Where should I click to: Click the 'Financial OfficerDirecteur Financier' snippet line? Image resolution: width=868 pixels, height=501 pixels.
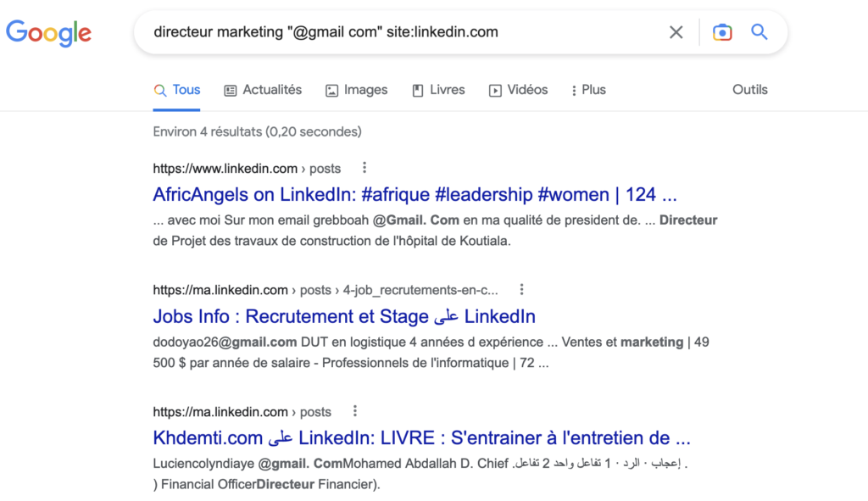tap(267, 484)
